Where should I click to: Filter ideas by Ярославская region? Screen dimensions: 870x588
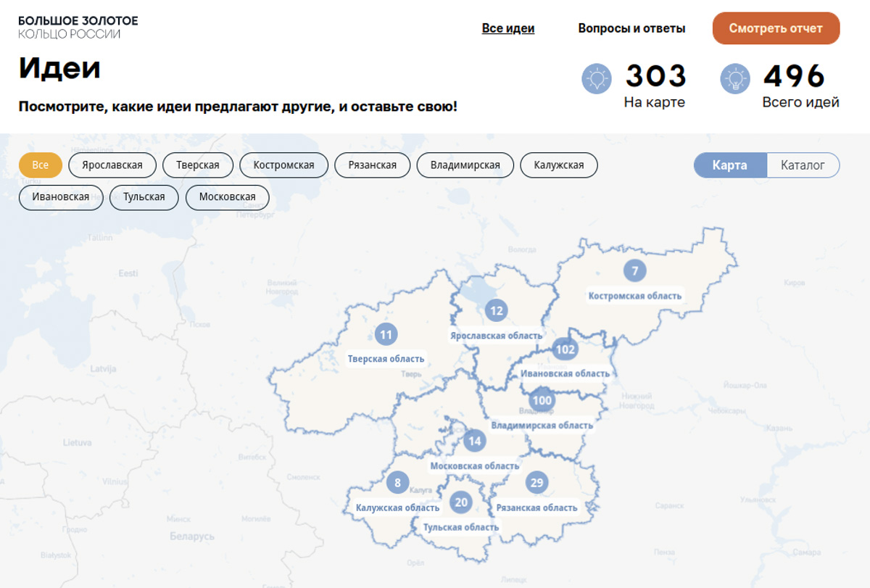coord(112,165)
